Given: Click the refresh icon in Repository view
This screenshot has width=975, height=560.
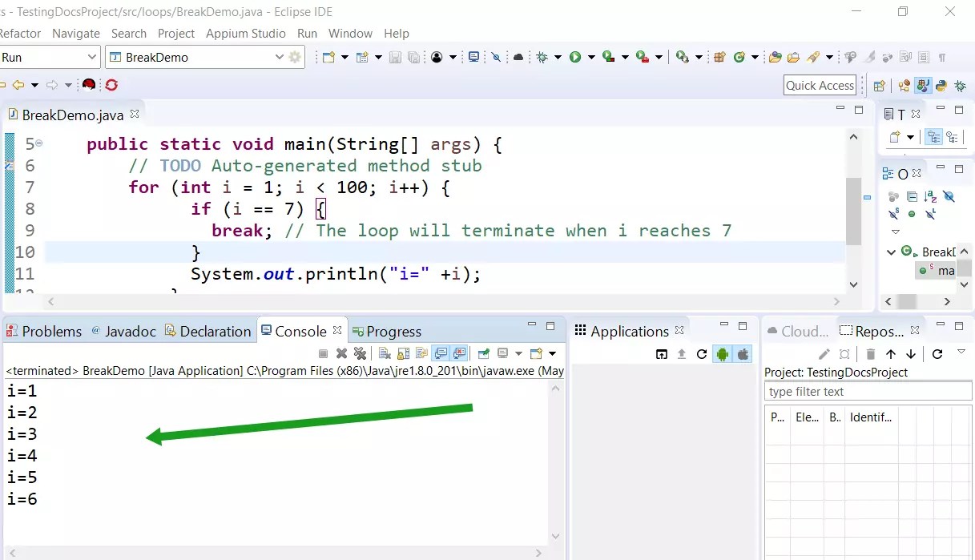Looking at the screenshot, I should coord(937,354).
